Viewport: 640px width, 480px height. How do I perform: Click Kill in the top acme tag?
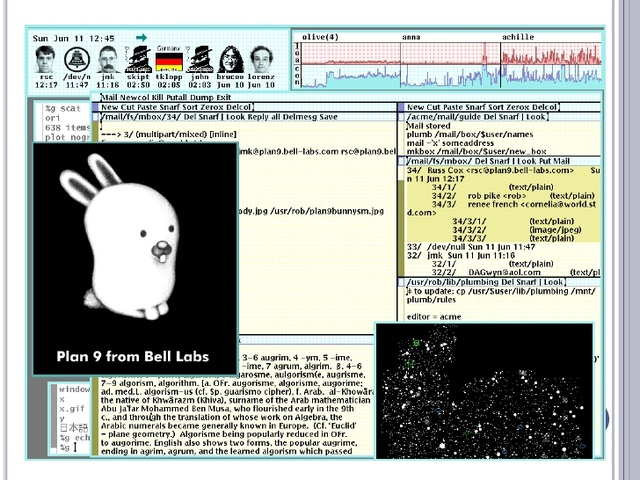click(x=159, y=98)
